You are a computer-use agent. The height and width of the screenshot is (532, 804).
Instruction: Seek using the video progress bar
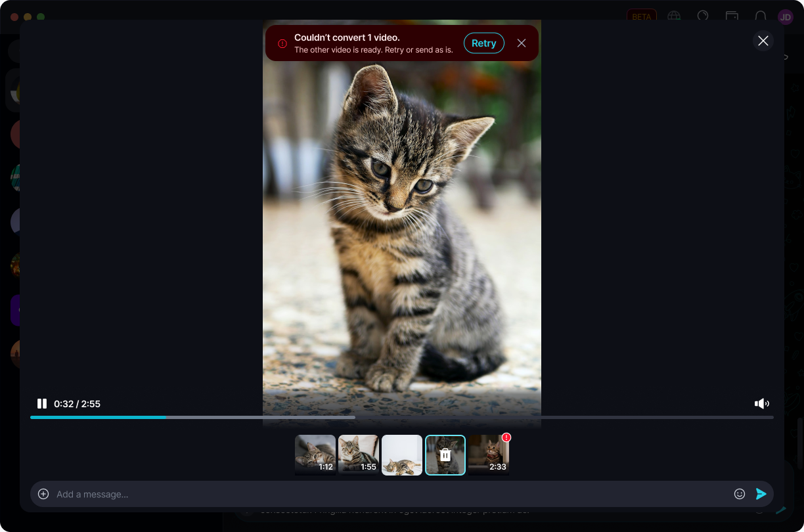point(402,417)
